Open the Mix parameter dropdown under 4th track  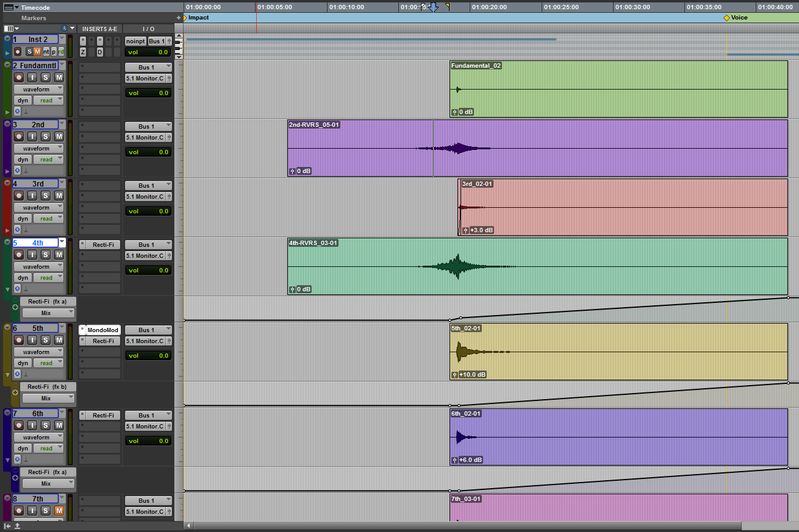pos(48,313)
